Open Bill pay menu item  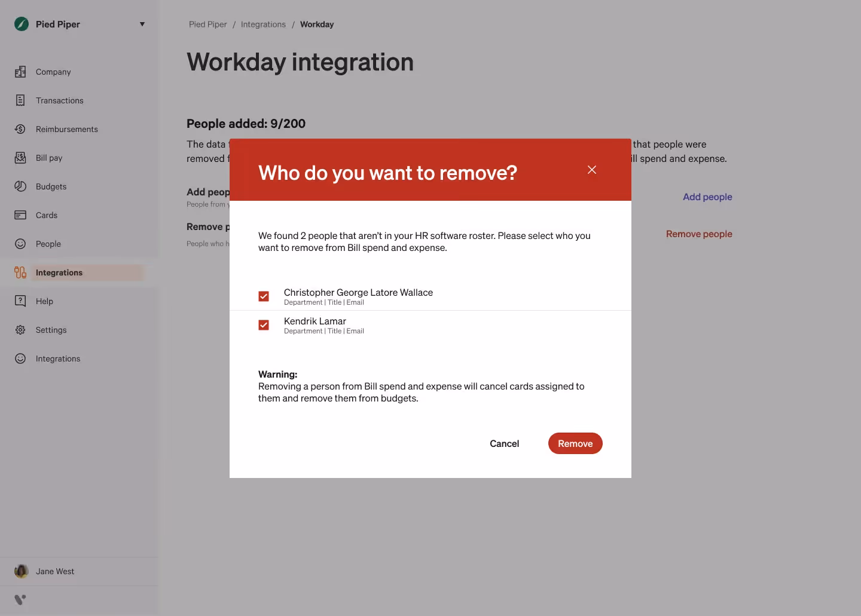coord(49,158)
